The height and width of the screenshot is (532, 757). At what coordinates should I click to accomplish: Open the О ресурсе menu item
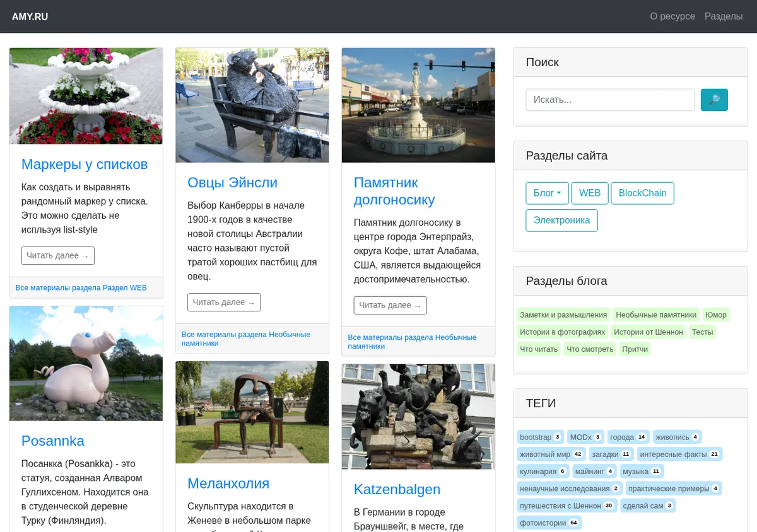pos(672,16)
